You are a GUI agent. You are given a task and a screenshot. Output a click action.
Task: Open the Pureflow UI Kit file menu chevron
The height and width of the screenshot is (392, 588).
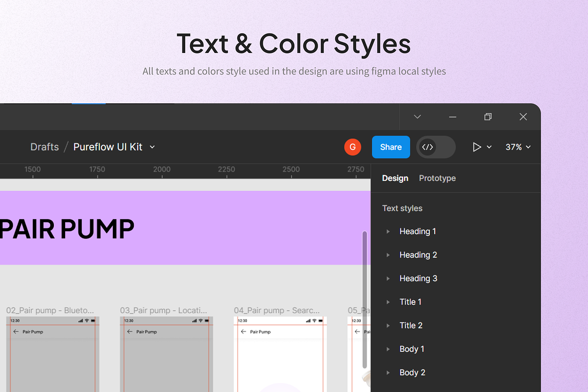click(x=152, y=147)
